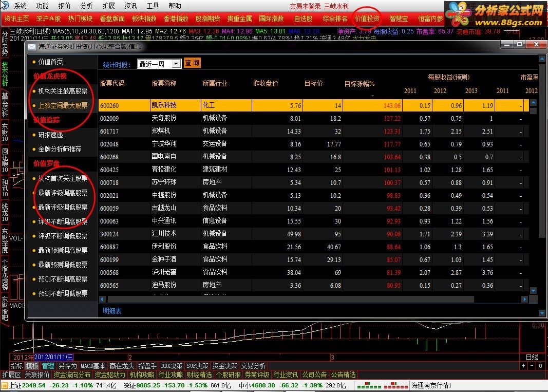Click the horizontal scroll left arrow under table
The width and height of the screenshot is (548, 392).
pyautogui.click(x=102, y=300)
